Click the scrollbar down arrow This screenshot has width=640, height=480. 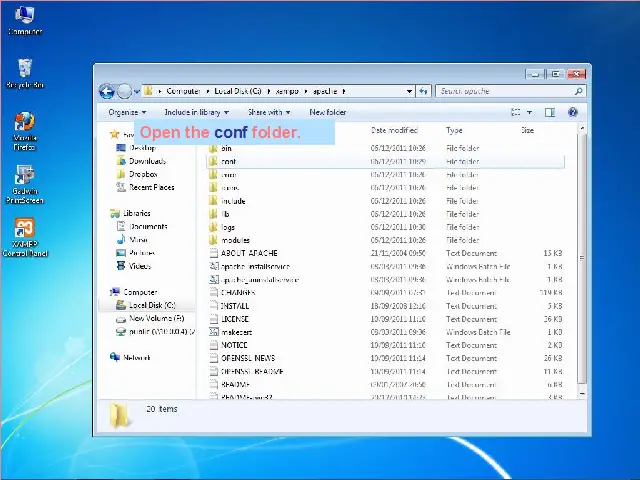point(582,393)
